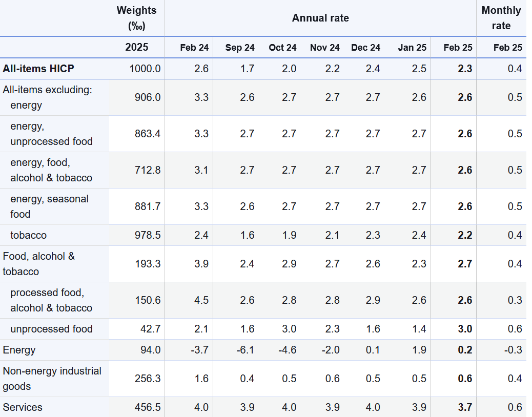The width and height of the screenshot is (532, 417).
Task: Click the 1000.0 weight cell
Action: coord(146,69)
